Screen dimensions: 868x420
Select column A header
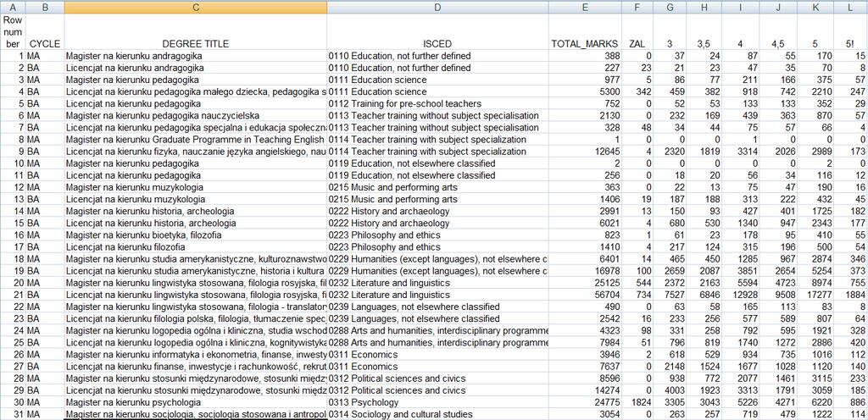point(13,7)
